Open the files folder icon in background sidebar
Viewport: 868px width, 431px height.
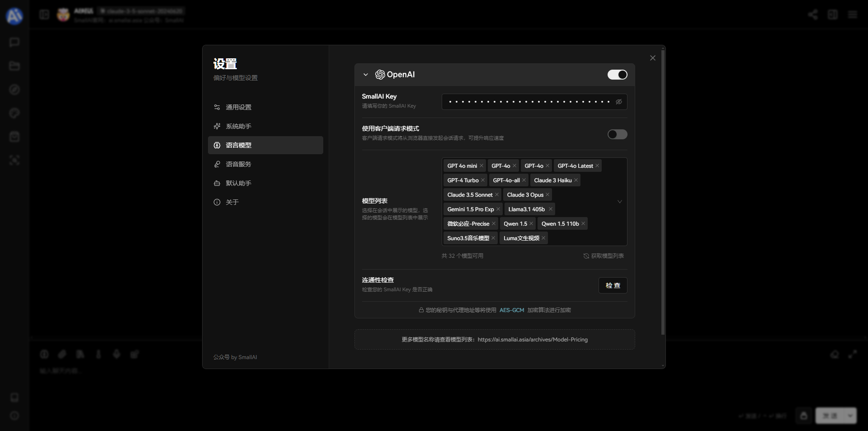point(14,66)
